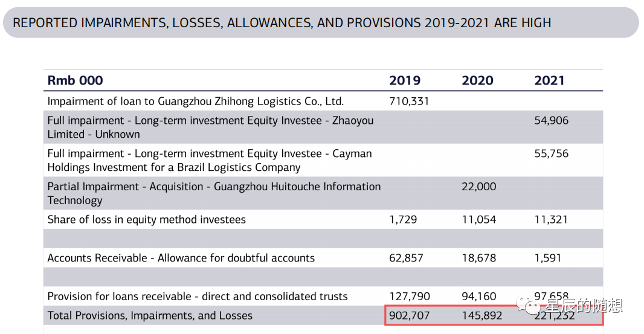Click the 22,000 value for 2020
Image resolution: width=644 pixels, height=334 pixels.
coord(478,187)
